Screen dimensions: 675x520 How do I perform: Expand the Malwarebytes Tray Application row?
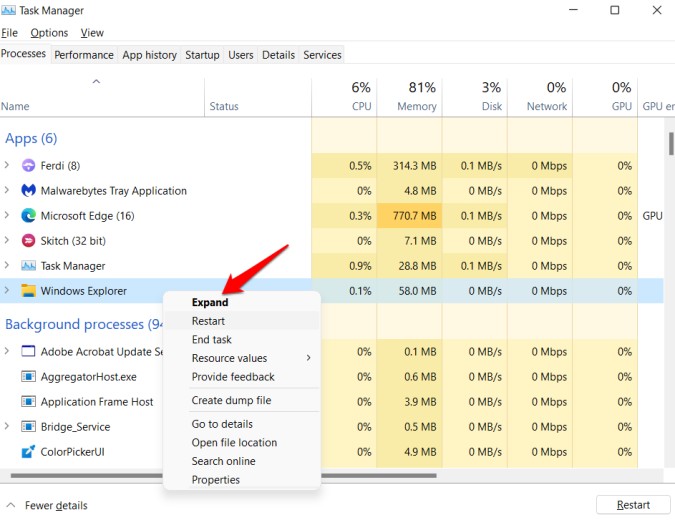point(6,190)
